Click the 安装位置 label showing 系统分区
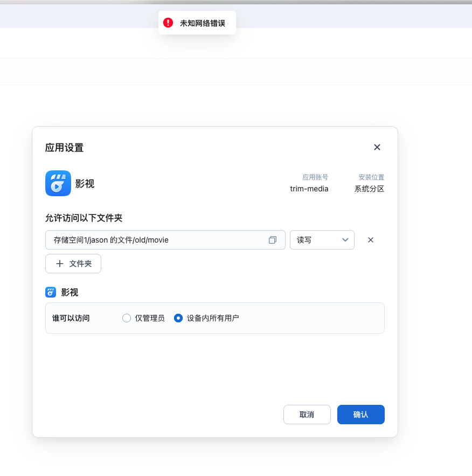The height and width of the screenshot is (476, 472). (x=371, y=177)
